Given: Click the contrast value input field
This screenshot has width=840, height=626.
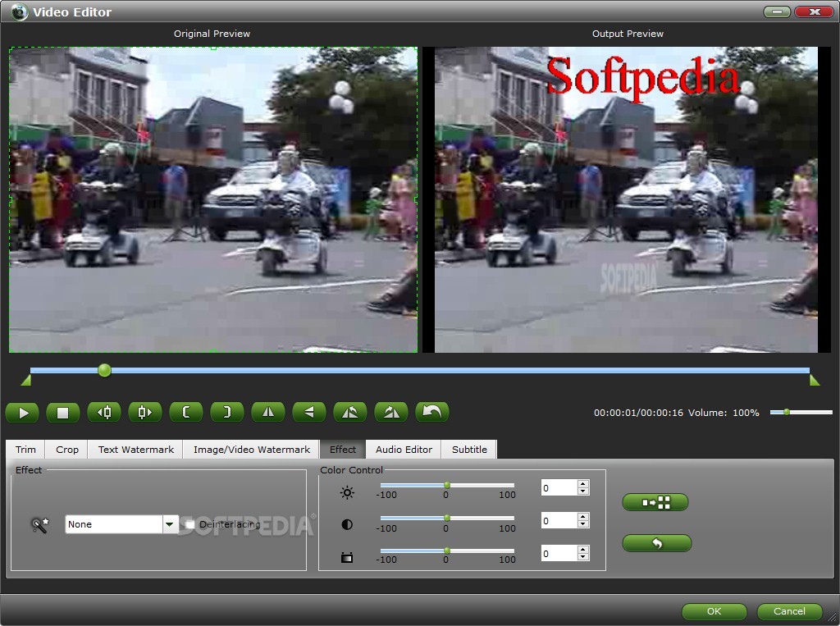Looking at the screenshot, I should (559, 520).
